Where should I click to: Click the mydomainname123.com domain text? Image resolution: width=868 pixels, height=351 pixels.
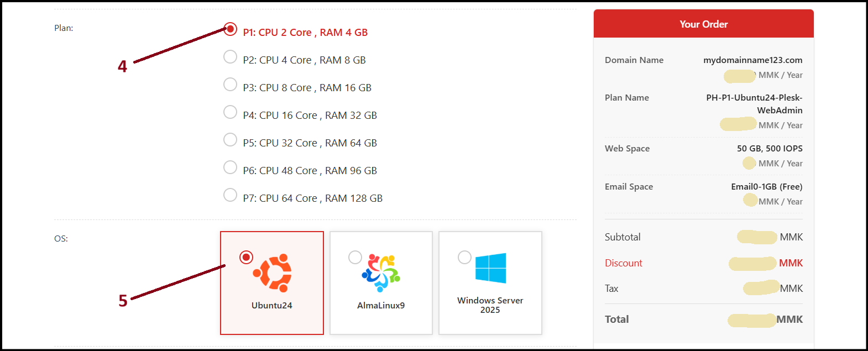[753, 60]
